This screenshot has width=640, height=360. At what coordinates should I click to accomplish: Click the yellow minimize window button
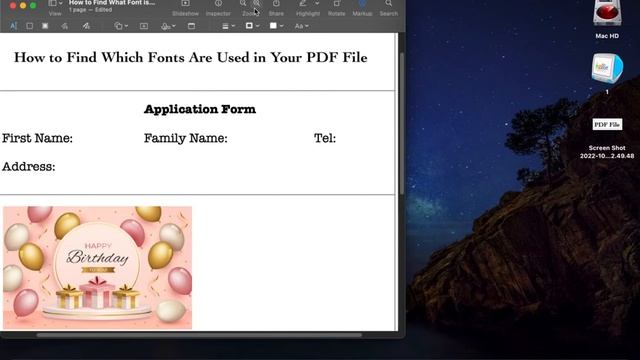pyautogui.click(x=23, y=5)
